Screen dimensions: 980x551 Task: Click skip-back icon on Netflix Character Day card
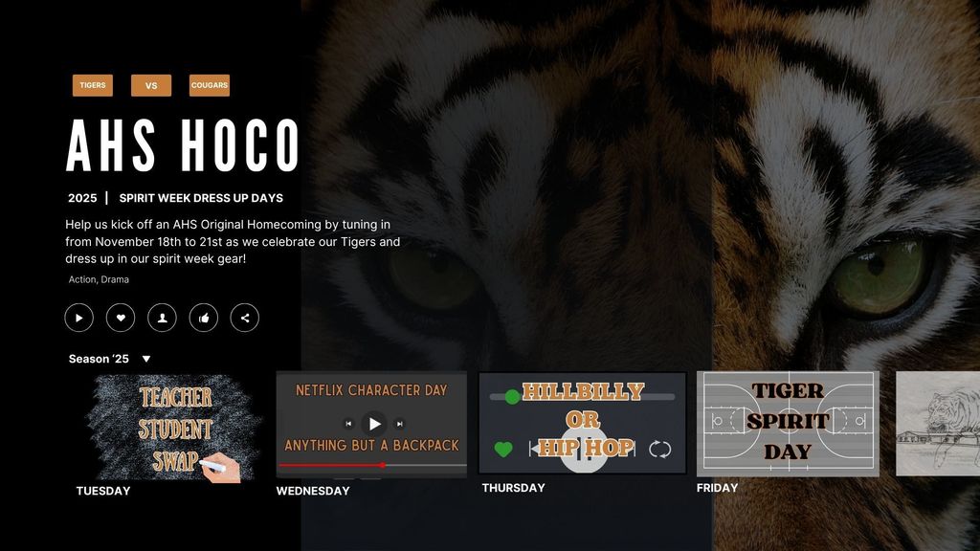348,424
